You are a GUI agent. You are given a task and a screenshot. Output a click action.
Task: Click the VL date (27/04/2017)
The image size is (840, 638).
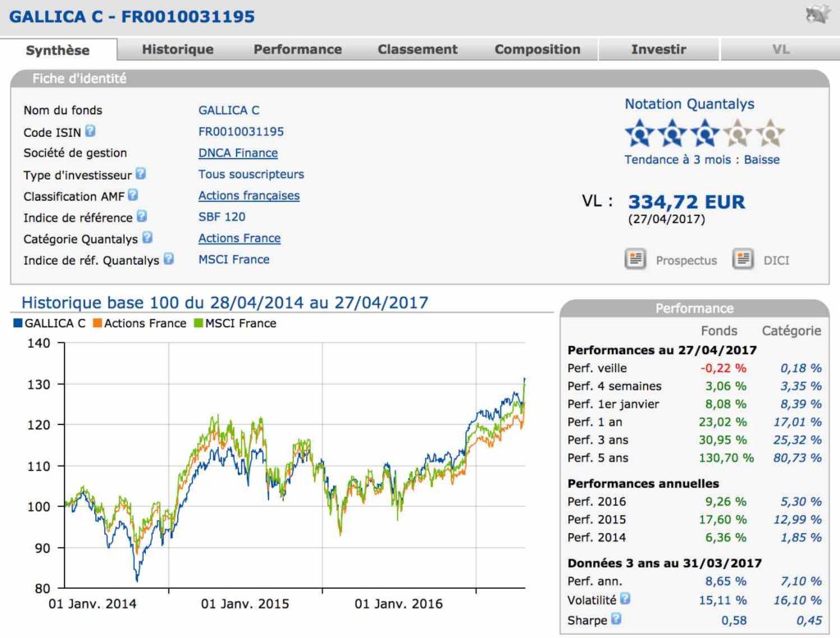666,219
